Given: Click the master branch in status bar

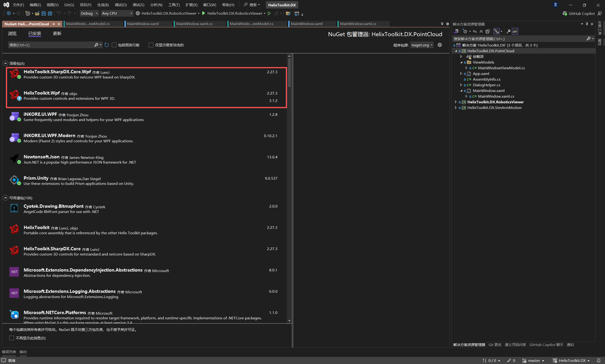Looking at the screenshot, I should coord(534,360).
